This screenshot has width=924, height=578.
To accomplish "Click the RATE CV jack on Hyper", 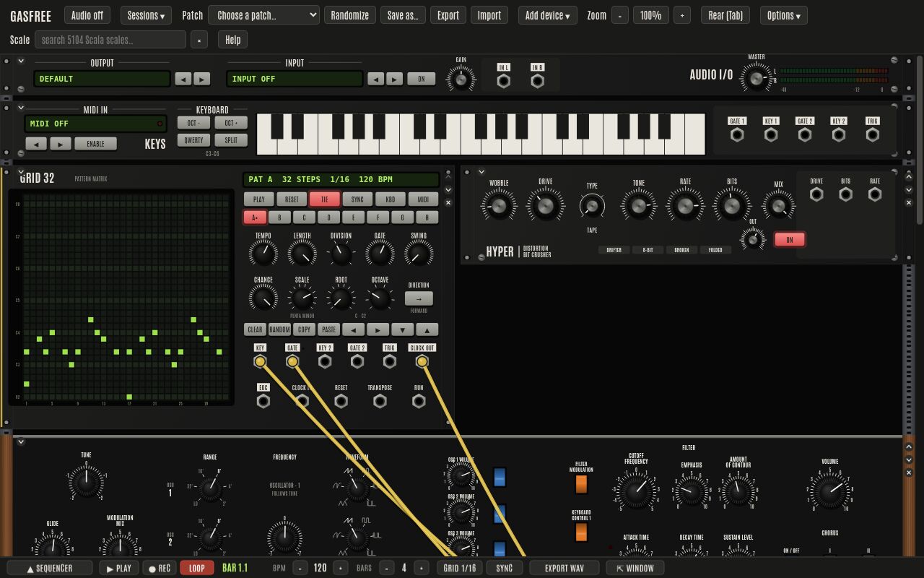I will [875, 194].
